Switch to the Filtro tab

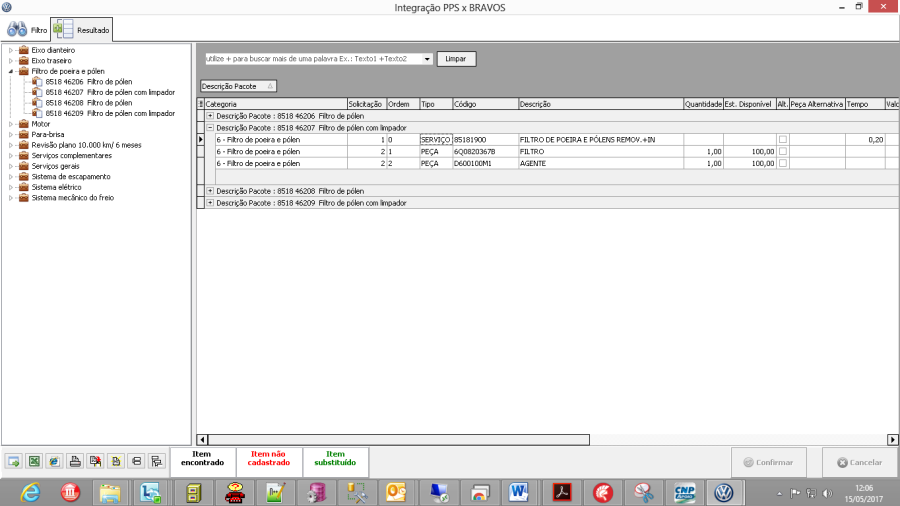coord(28,30)
